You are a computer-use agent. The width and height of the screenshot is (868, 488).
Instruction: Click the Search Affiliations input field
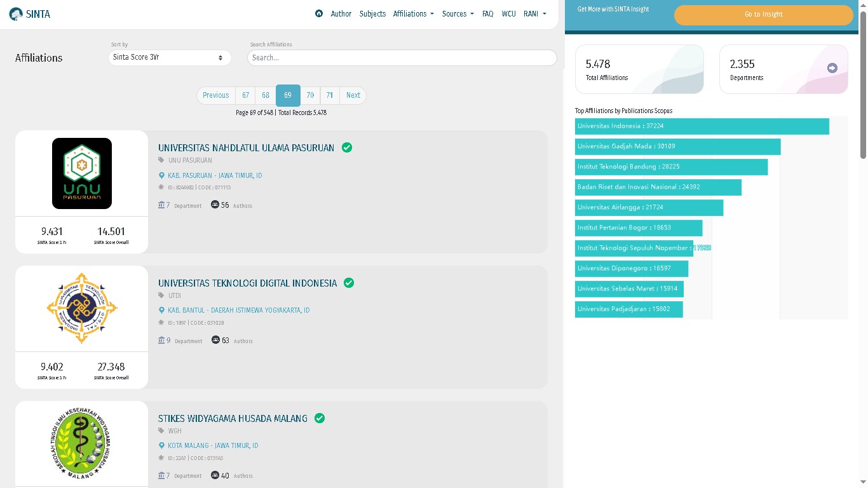click(402, 58)
